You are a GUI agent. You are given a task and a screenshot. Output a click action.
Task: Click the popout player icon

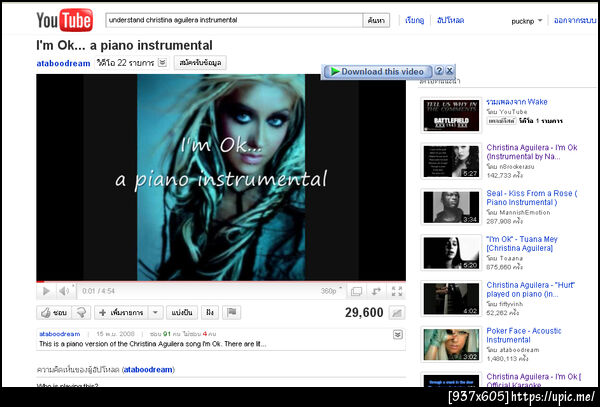[356, 291]
